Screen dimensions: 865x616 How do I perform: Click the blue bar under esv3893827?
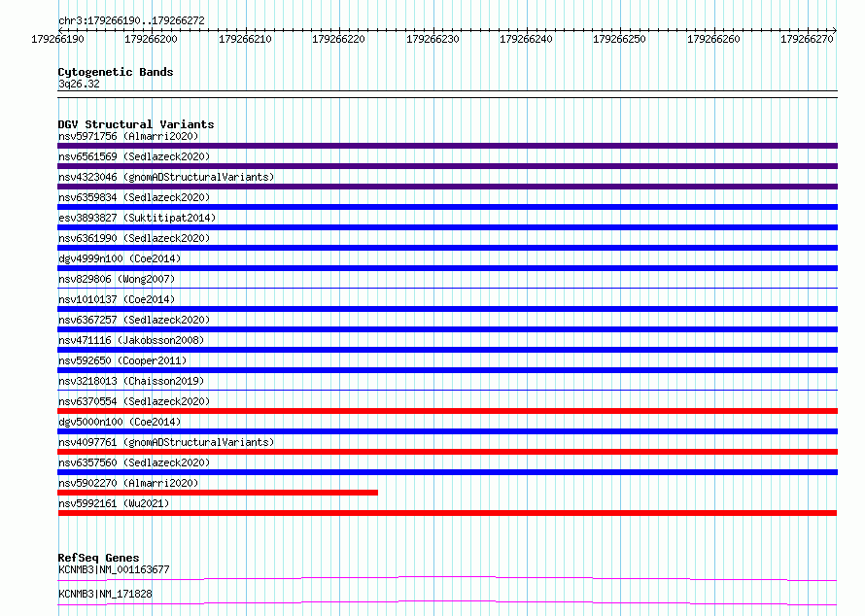[447, 227]
